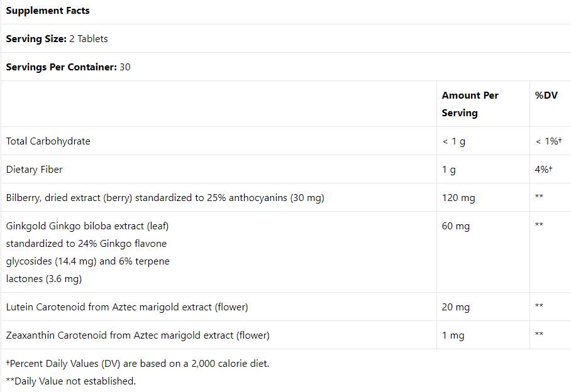The width and height of the screenshot is (571, 392).
Task: Select the Zeaxanthin Carotenoid ingredient text
Action: [x=138, y=335]
